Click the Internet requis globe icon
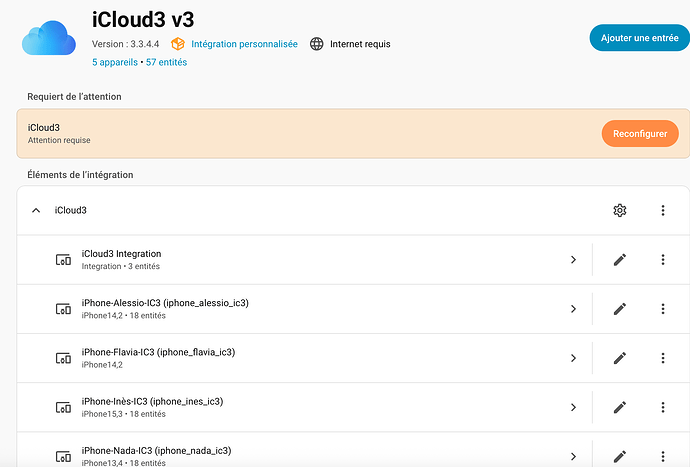The width and height of the screenshot is (690, 467). pyautogui.click(x=316, y=44)
